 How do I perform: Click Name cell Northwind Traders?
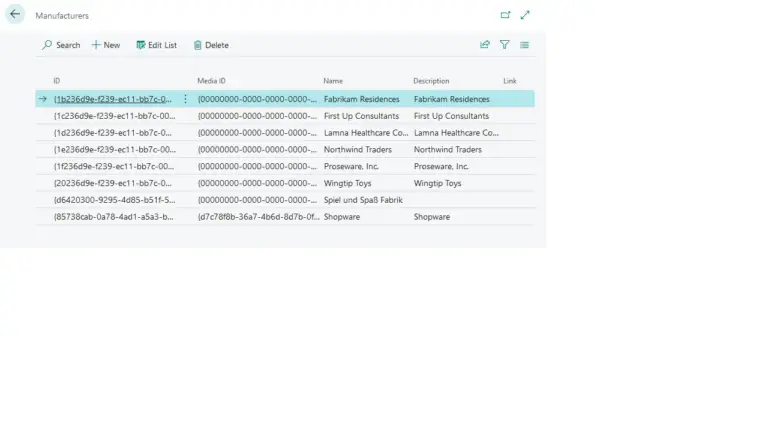[x=358, y=149]
